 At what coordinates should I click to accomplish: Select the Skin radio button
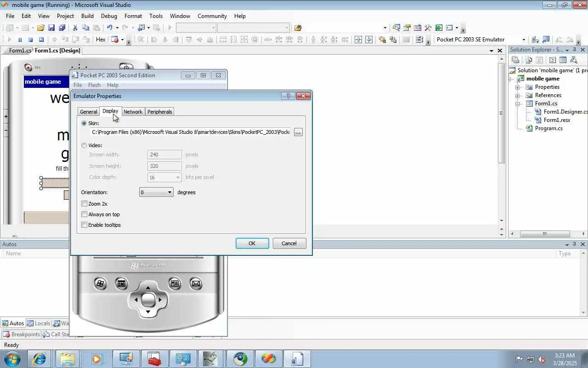click(84, 123)
